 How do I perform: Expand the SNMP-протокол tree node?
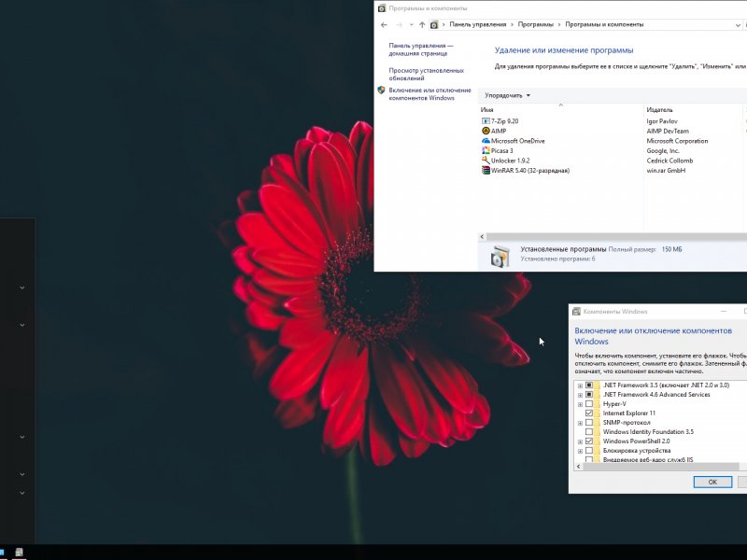click(x=580, y=424)
